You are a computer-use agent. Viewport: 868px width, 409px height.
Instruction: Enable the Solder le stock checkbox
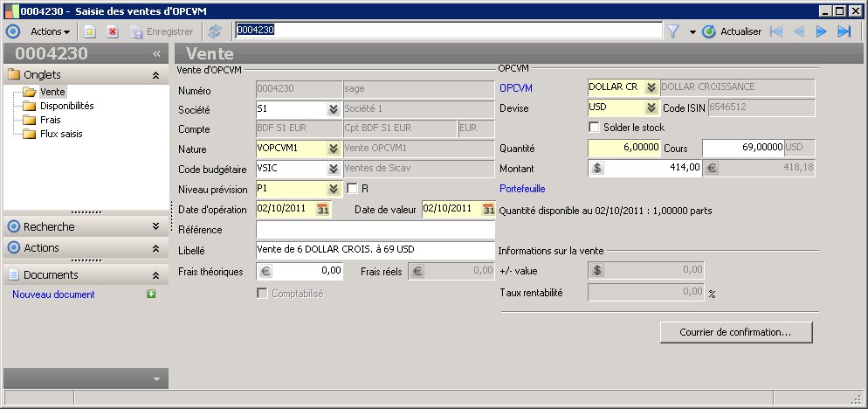point(595,128)
